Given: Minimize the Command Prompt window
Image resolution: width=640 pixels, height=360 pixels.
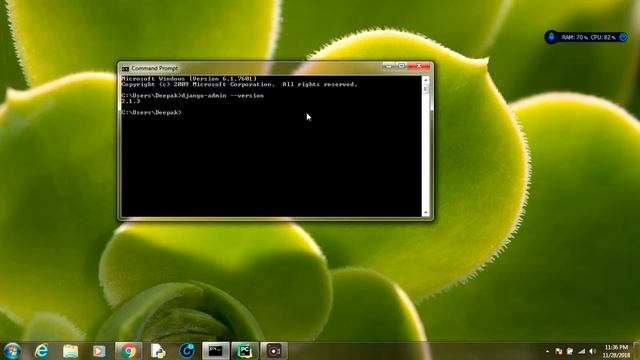Looking at the screenshot, I should [x=389, y=66].
